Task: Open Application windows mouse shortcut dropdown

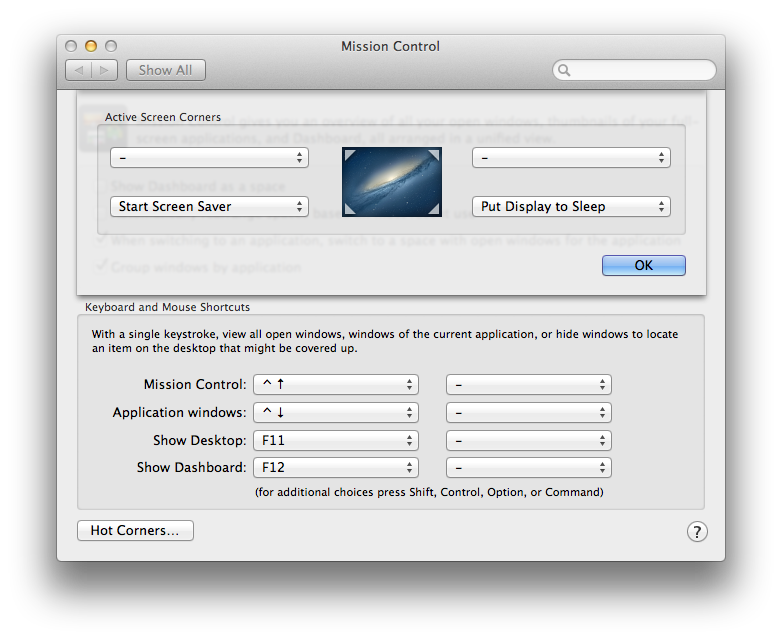Action: (x=529, y=413)
